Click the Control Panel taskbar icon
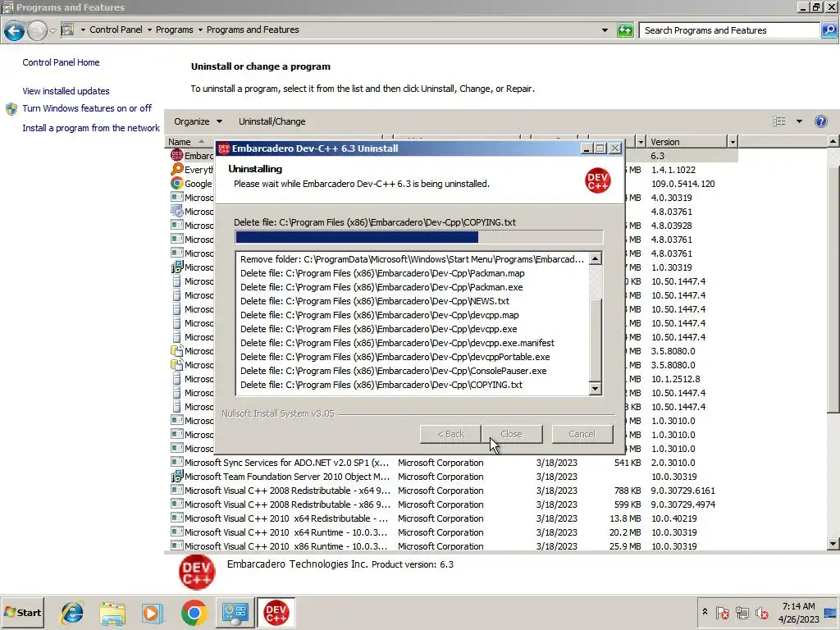Screen dimensions: 840x630 click(235, 612)
